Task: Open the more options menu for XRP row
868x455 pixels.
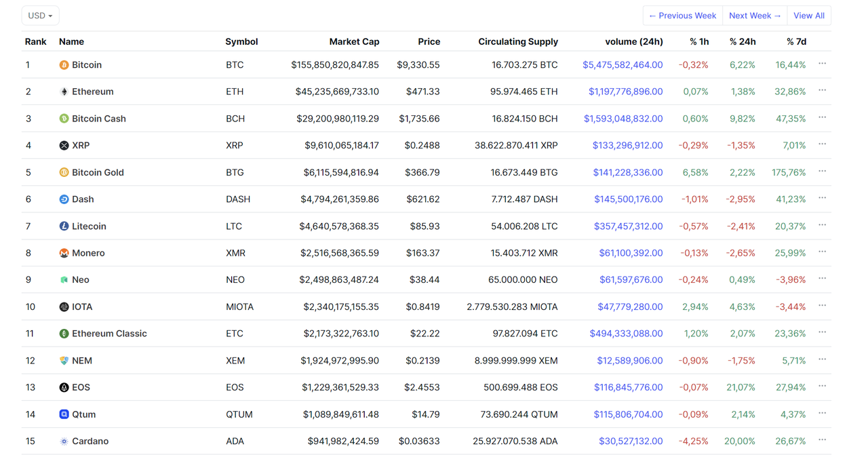Action: point(822,144)
